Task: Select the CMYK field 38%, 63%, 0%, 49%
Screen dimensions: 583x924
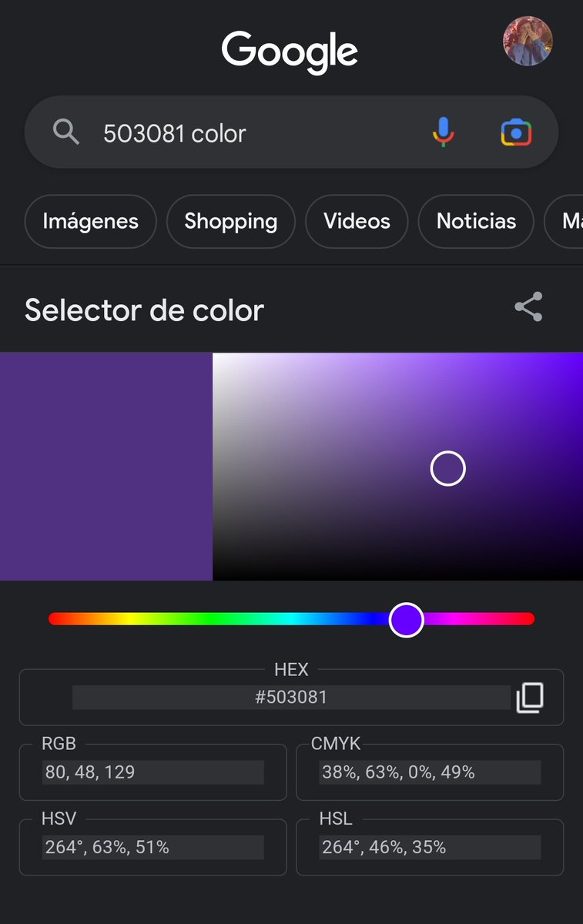Action: 430,772
